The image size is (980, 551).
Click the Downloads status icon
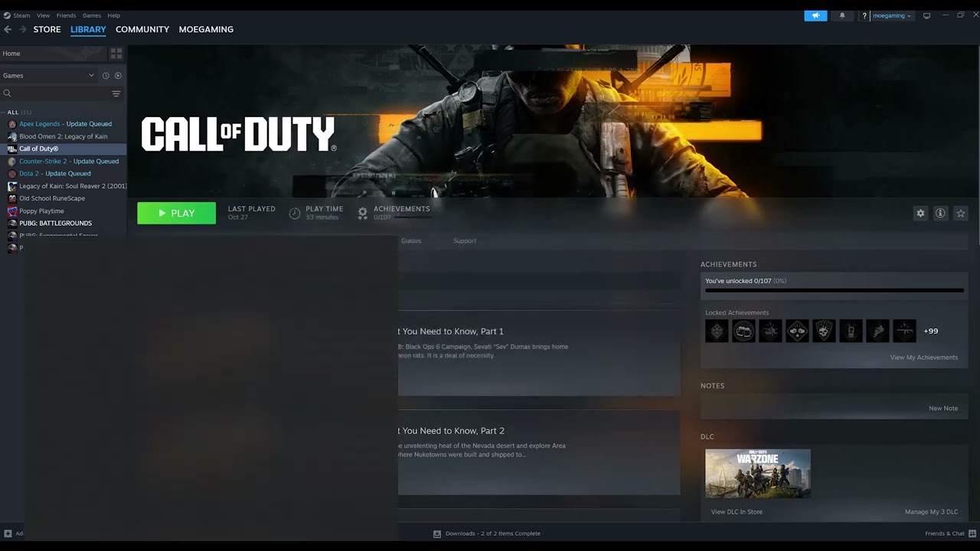tap(437, 533)
